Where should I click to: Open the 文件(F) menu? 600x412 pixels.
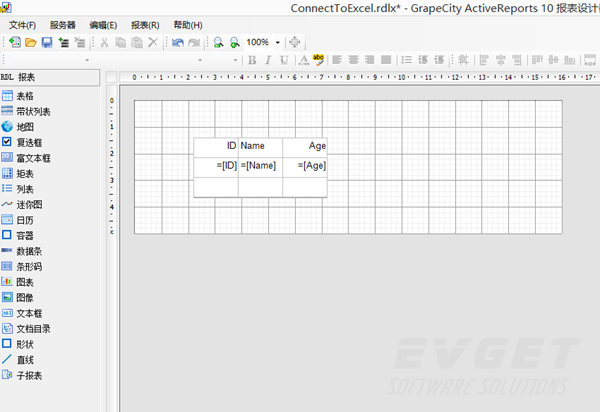coord(23,25)
